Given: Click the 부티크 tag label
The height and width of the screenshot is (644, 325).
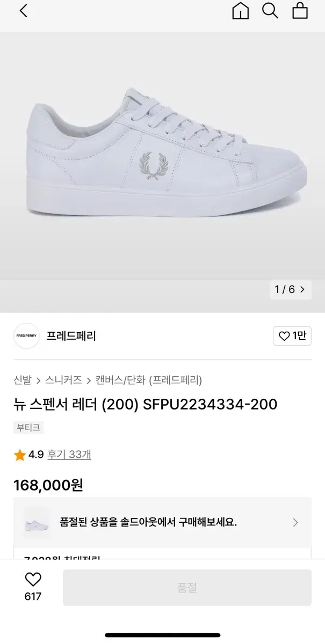Looking at the screenshot, I should click(28, 428).
